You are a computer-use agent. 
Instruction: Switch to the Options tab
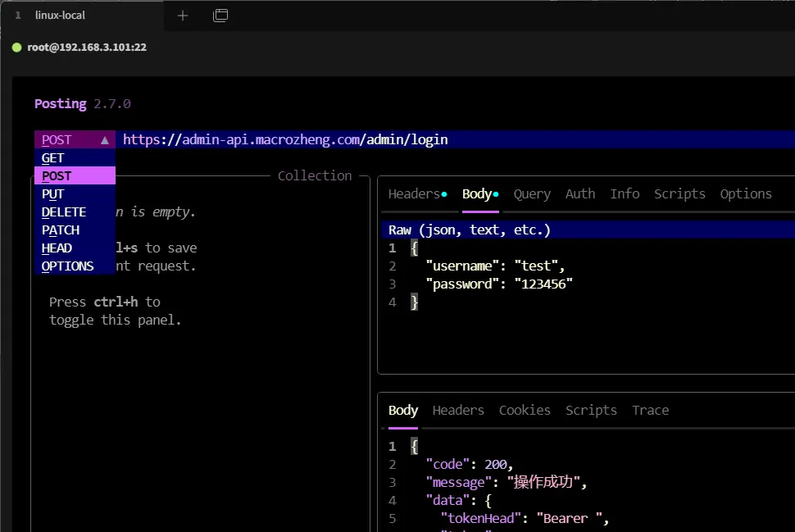tap(746, 194)
